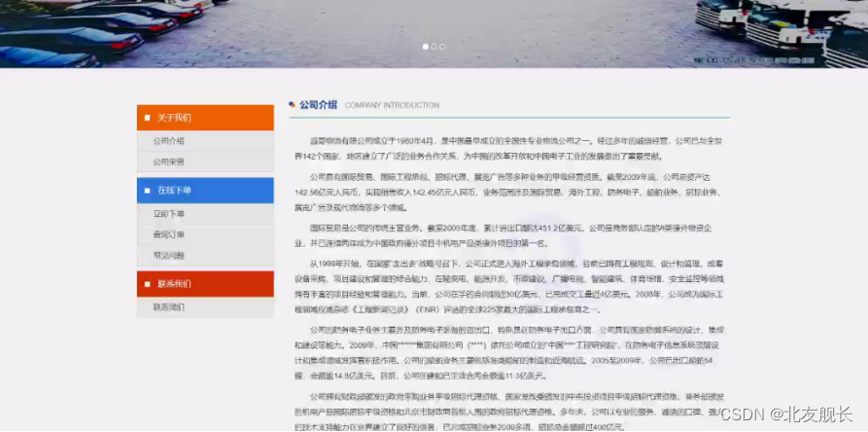Select the second carousel dot indicator
The image size is (868, 432).
coord(434,47)
